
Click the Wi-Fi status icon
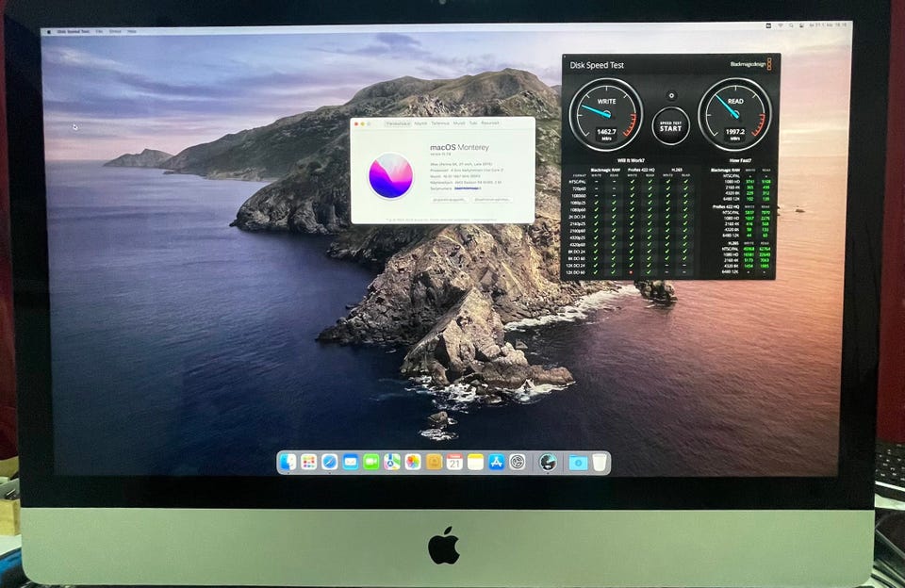point(781,25)
